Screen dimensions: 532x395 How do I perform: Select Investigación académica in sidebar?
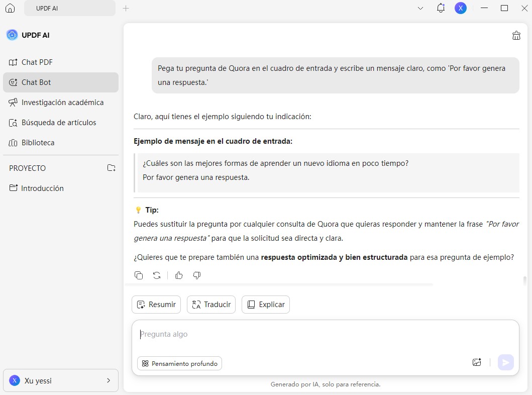62,103
